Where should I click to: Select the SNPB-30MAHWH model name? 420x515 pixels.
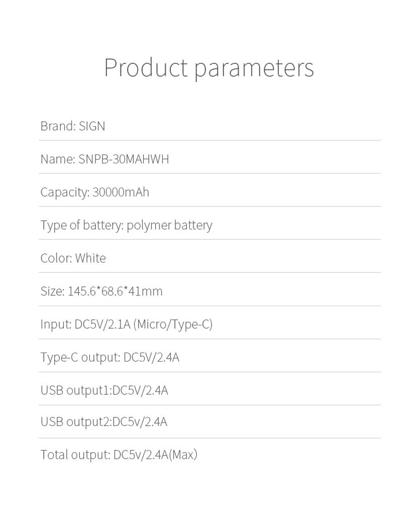124,159
